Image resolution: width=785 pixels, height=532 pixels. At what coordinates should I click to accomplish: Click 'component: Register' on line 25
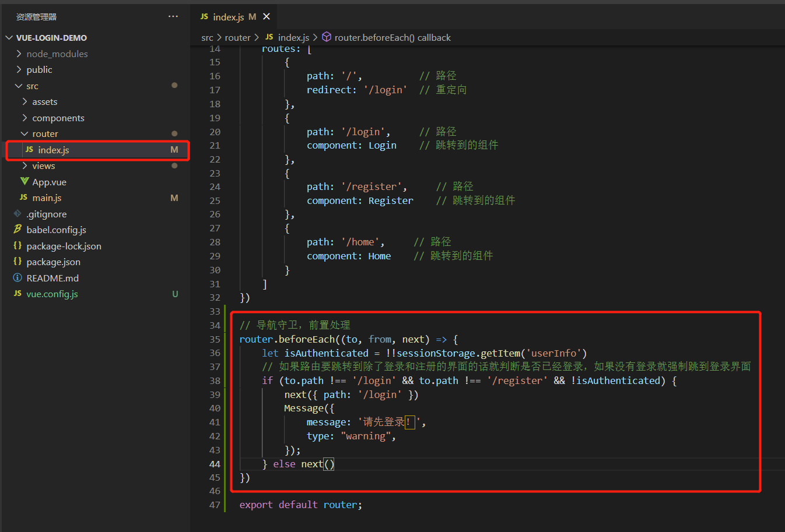[360, 200]
